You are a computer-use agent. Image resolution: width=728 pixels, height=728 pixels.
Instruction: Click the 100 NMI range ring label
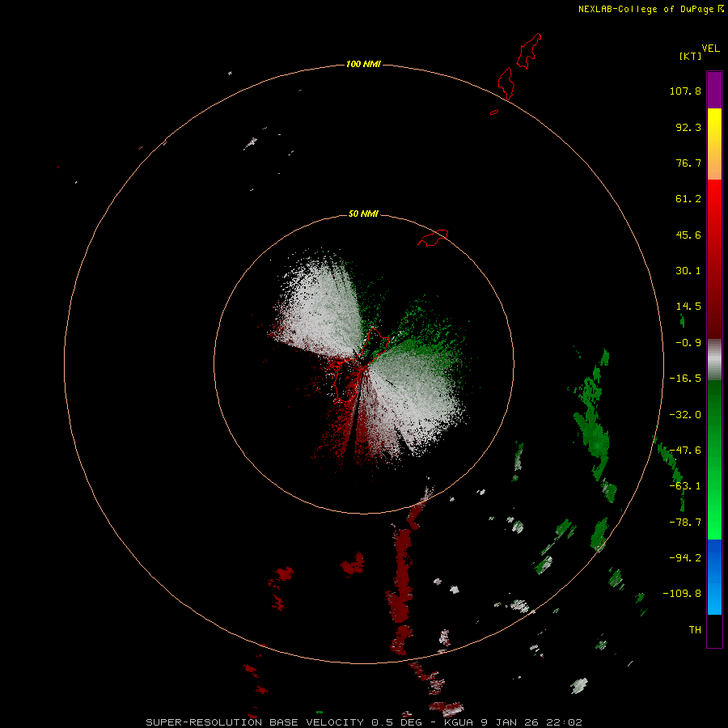point(363,64)
